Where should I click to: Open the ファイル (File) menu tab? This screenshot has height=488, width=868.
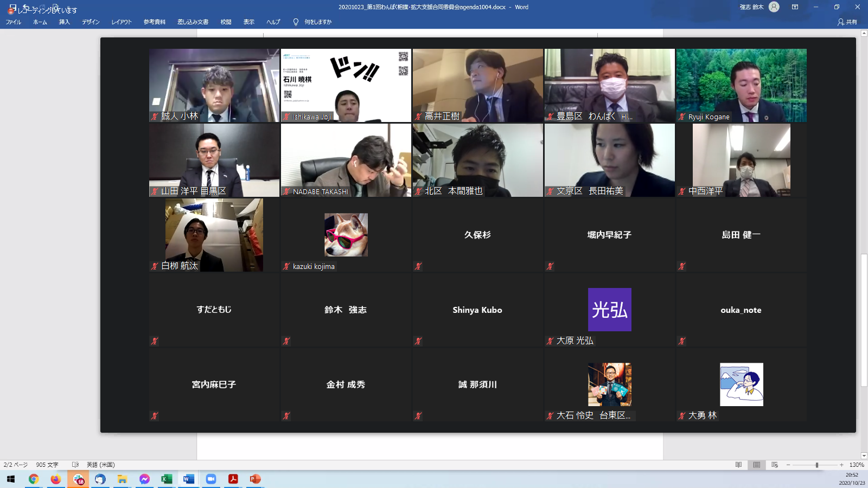[14, 22]
